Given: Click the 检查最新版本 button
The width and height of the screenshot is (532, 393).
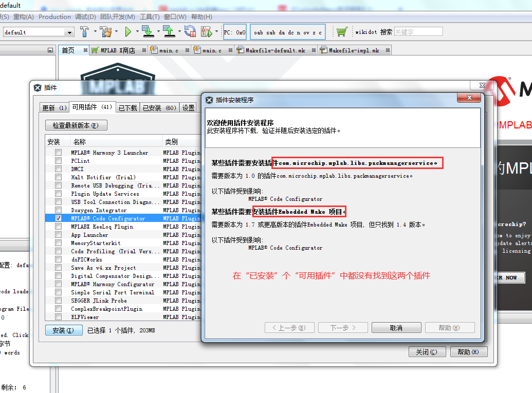Looking at the screenshot, I should [76, 125].
